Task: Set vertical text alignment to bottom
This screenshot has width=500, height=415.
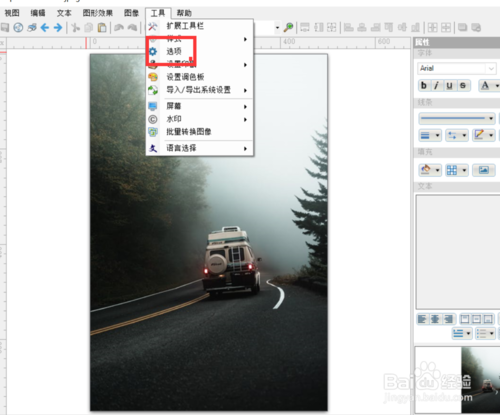Action: 488,319
